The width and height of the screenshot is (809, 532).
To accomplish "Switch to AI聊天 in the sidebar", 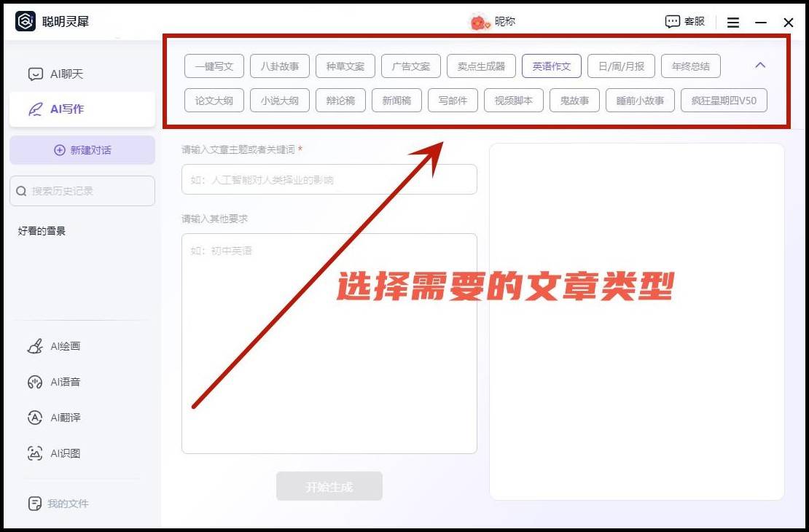I will click(82, 74).
